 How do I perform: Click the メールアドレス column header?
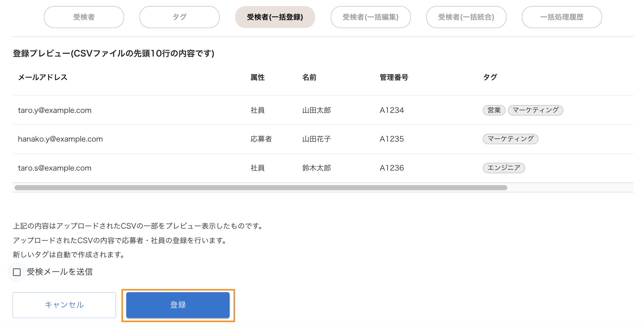coord(43,77)
